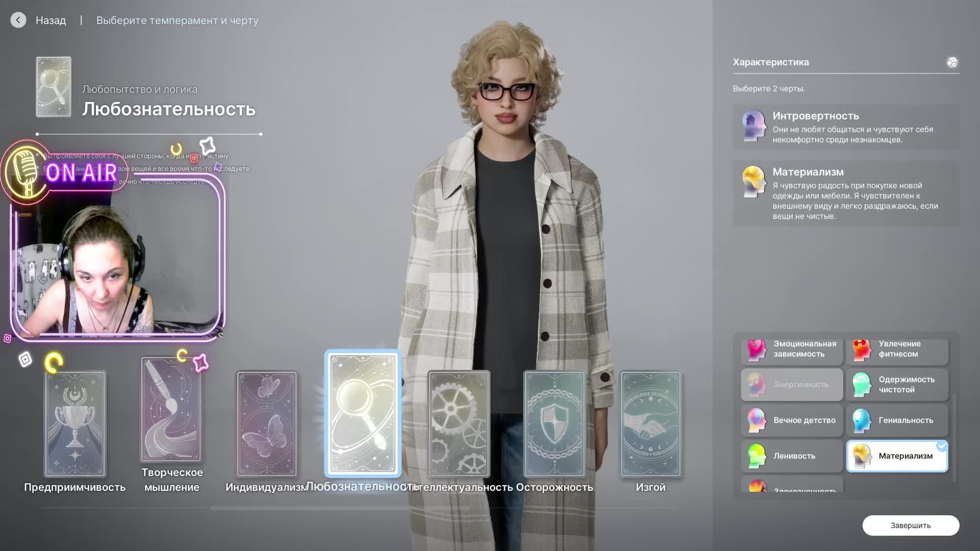The width and height of the screenshot is (980, 551).
Task: Click the Завершить button
Action: (911, 525)
